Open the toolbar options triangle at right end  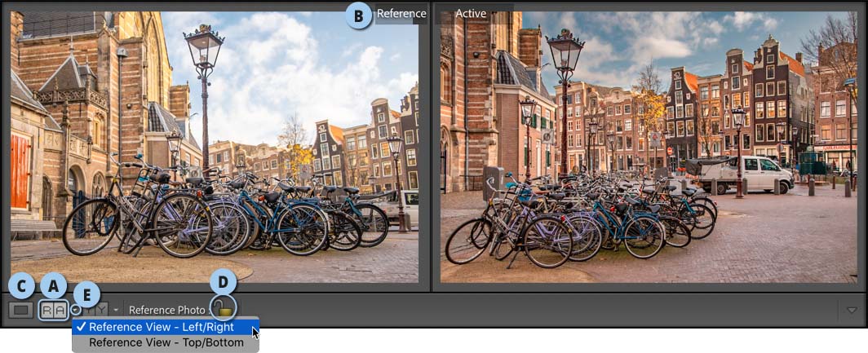point(852,311)
